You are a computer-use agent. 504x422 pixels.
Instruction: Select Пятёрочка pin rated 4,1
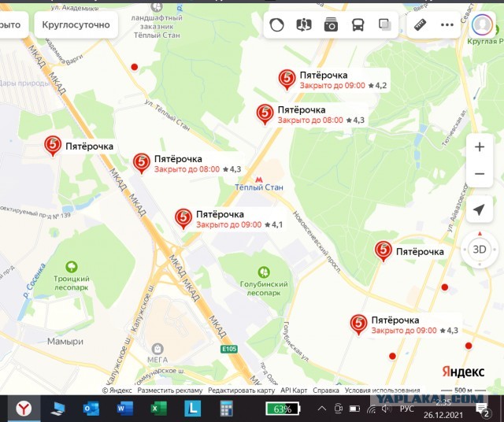pyautogui.click(x=183, y=218)
